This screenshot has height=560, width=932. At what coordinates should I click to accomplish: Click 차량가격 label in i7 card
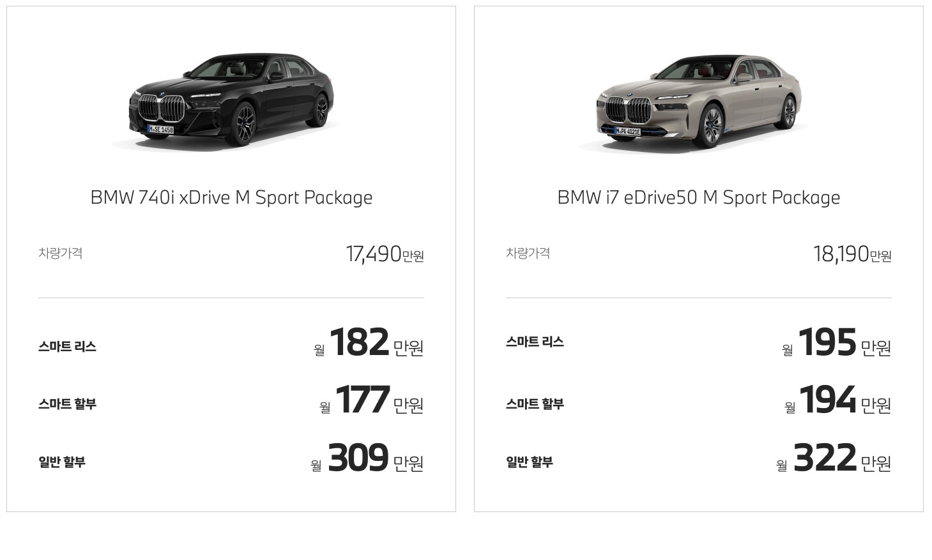[528, 253]
